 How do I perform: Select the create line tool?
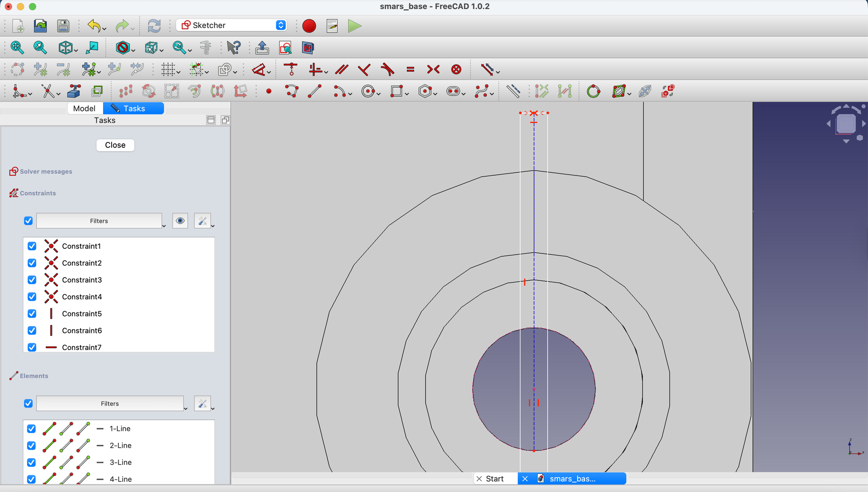click(x=315, y=91)
